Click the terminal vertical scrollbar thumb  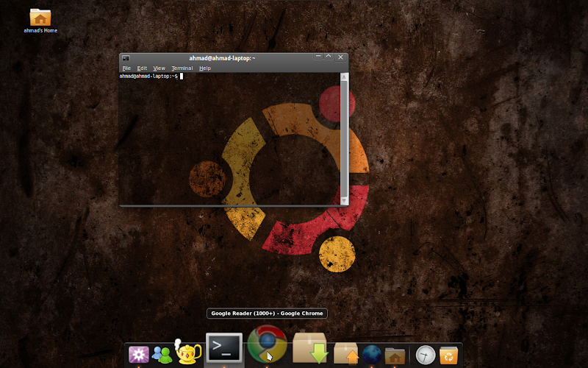344,138
